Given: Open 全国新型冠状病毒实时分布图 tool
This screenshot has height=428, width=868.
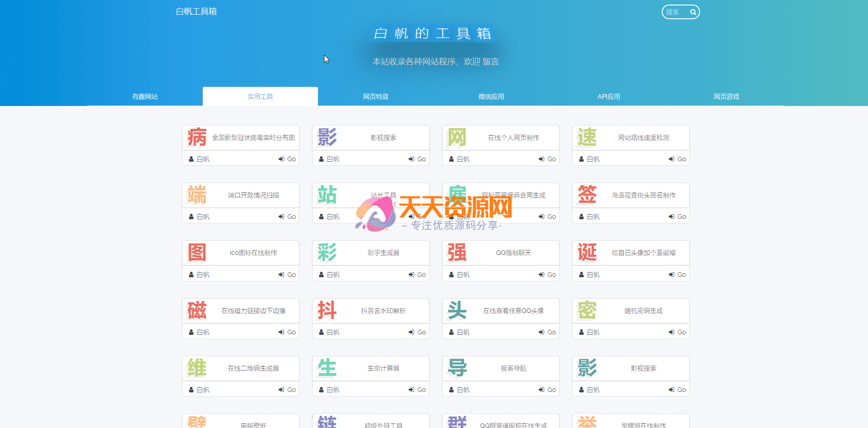Looking at the screenshot, I should coord(253,137).
